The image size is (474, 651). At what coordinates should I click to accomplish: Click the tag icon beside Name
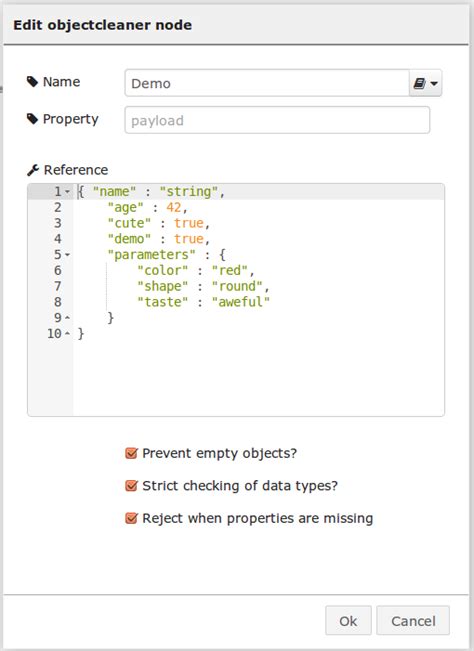click(32, 82)
